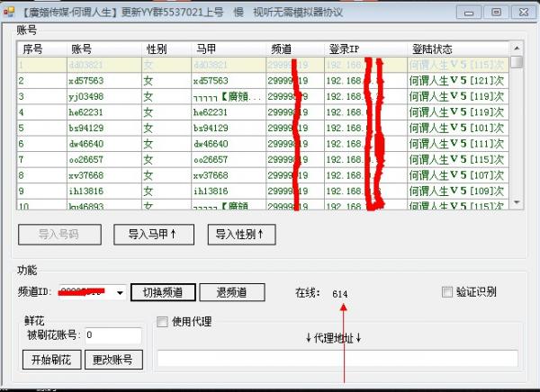This screenshot has width=540, height=392.
Task: Focus the 被刷花账号 input field
Action: coord(112,335)
